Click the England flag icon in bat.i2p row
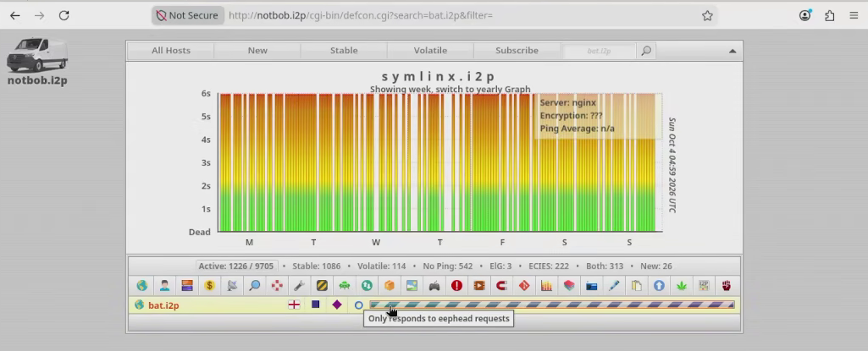868x351 pixels. 294,304
